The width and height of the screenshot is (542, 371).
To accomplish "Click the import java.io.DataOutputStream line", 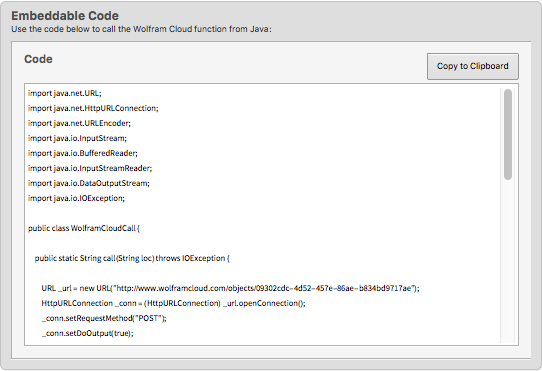I will point(89,183).
